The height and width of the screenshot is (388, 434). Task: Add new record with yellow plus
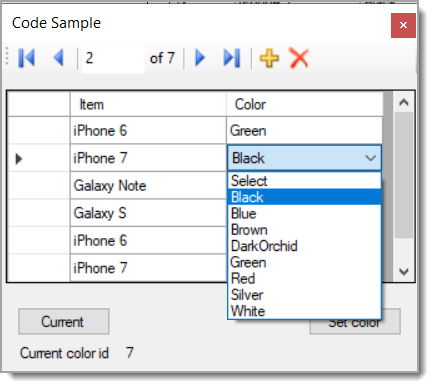click(x=269, y=58)
